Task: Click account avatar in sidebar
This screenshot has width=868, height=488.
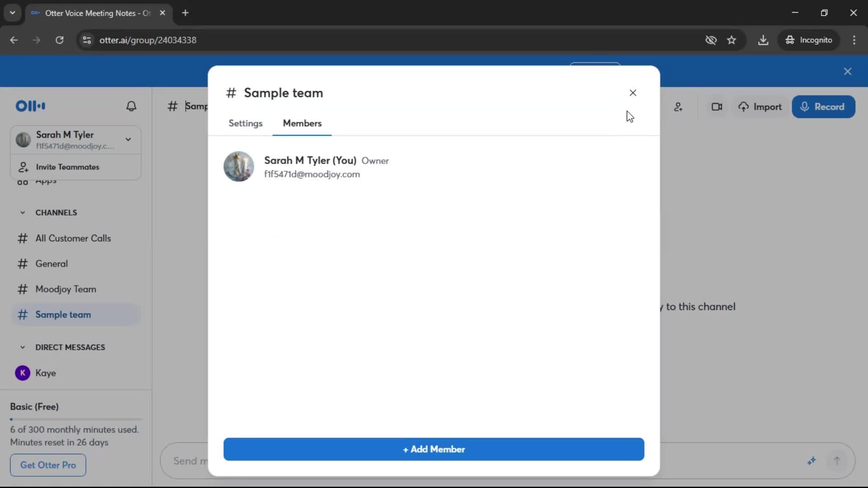Action: [23, 140]
